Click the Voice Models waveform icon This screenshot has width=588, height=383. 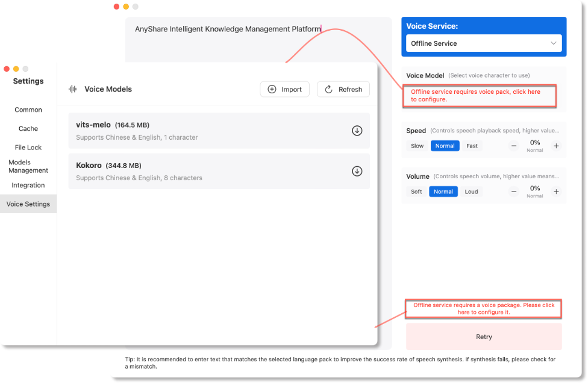point(73,89)
